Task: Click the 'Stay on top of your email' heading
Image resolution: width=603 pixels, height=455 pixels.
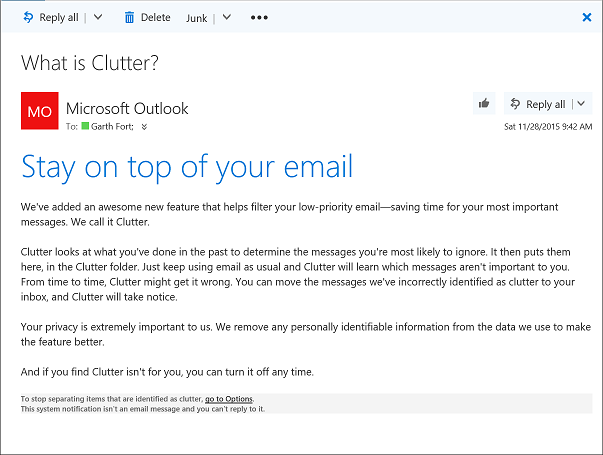Action: 186,166
